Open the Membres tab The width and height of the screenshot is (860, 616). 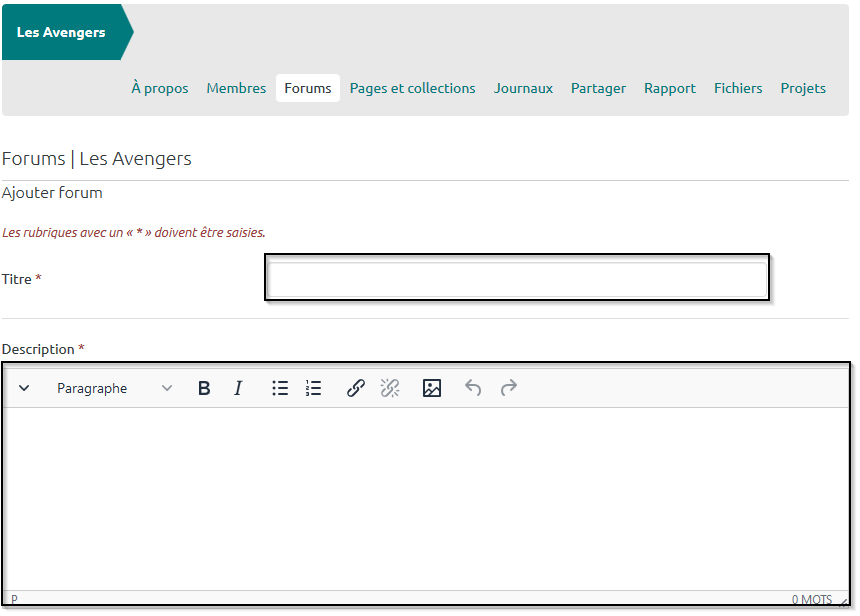click(x=236, y=88)
